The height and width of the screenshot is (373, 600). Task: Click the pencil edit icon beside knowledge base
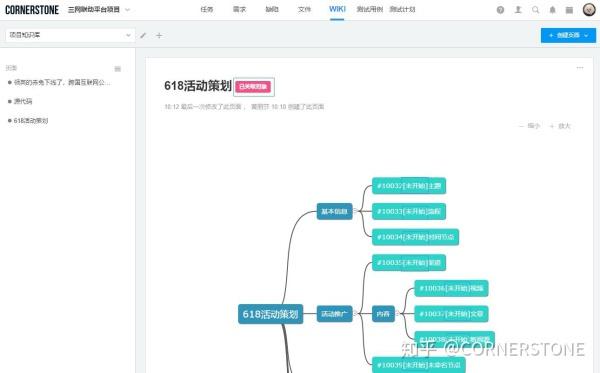tap(143, 36)
